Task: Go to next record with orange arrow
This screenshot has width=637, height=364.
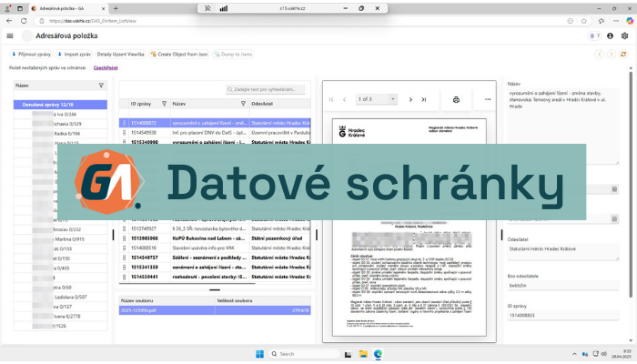Action: click(611, 54)
